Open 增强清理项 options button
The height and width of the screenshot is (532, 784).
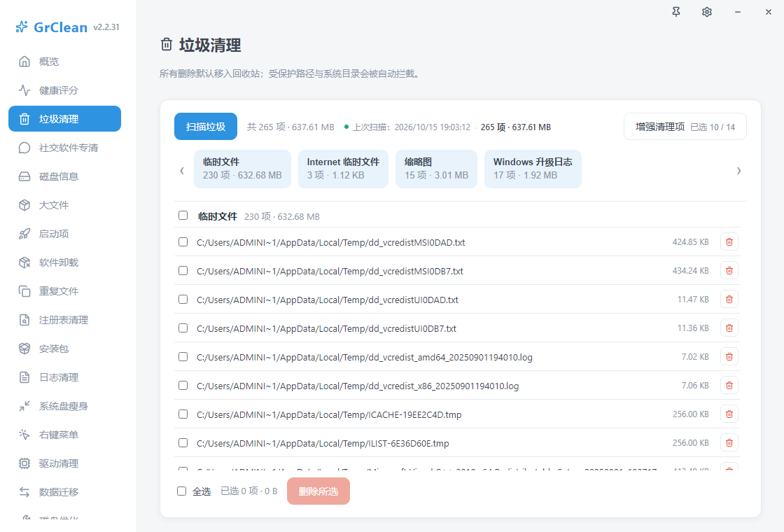(x=685, y=127)
